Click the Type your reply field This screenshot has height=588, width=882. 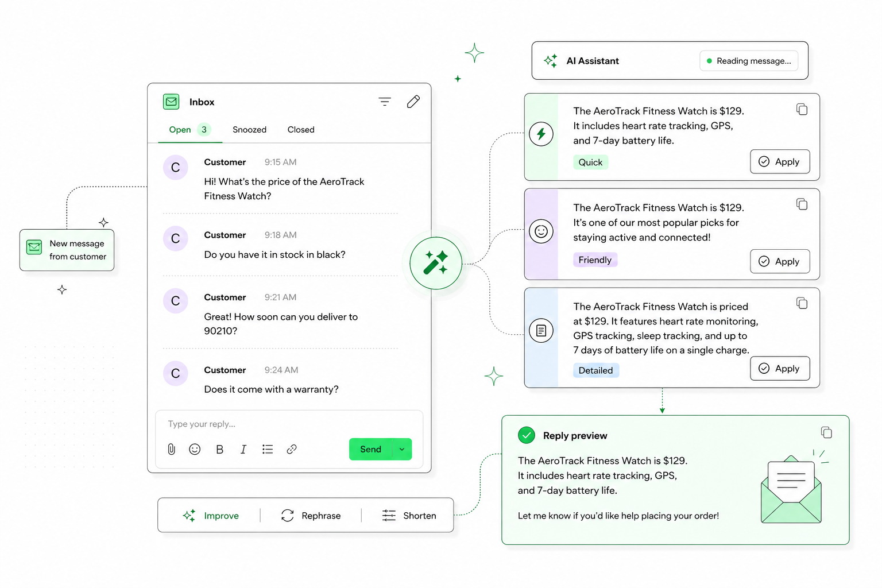coord(289,424)
